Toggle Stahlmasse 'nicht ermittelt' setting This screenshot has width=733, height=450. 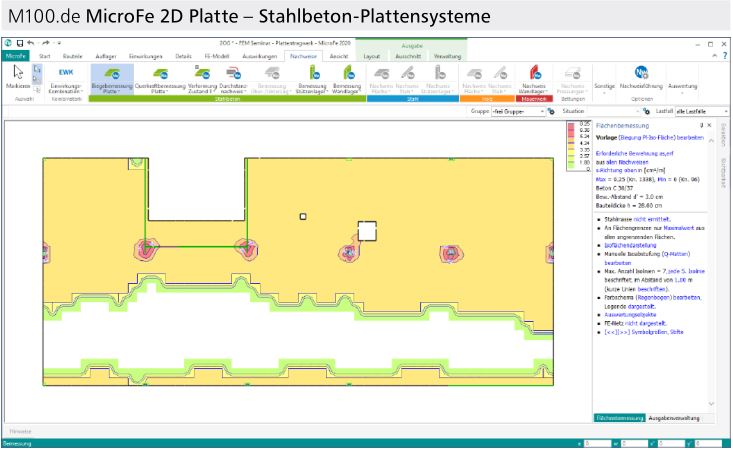pos(652,219)
